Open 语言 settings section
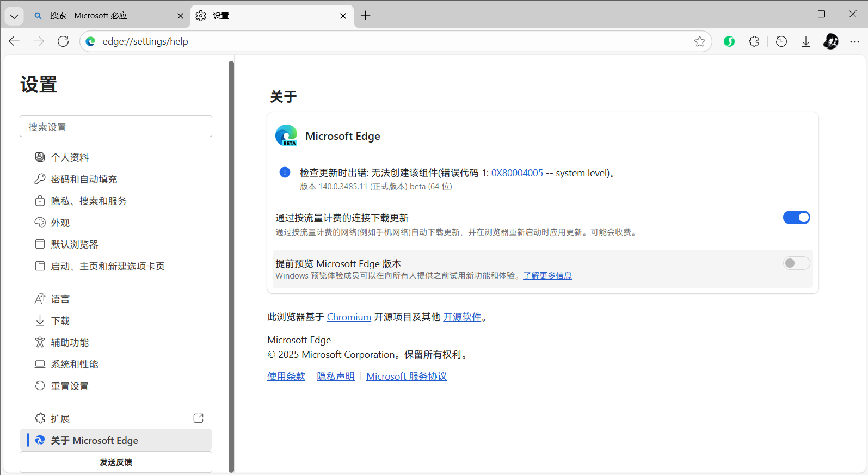The height and width of the screenshot is (475, 868). coord(116,299)
